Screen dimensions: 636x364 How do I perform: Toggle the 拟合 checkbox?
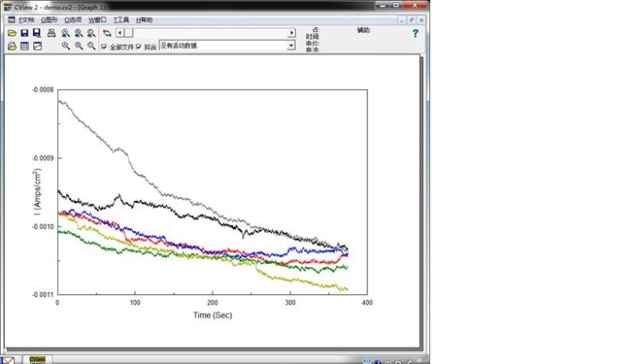pos(138,47)
